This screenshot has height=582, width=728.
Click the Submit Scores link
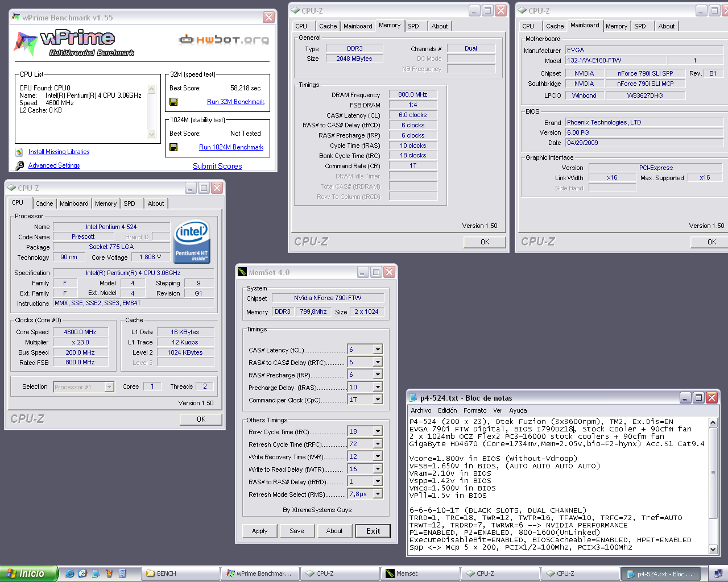217,166
